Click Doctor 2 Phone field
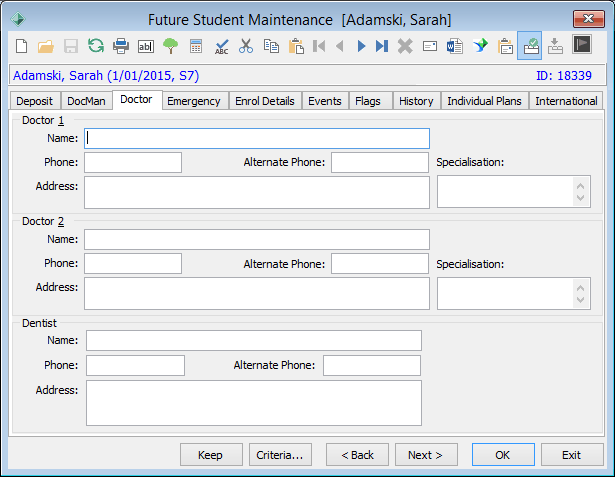Screen dimensions: 615x477 (x=133, y=263)
